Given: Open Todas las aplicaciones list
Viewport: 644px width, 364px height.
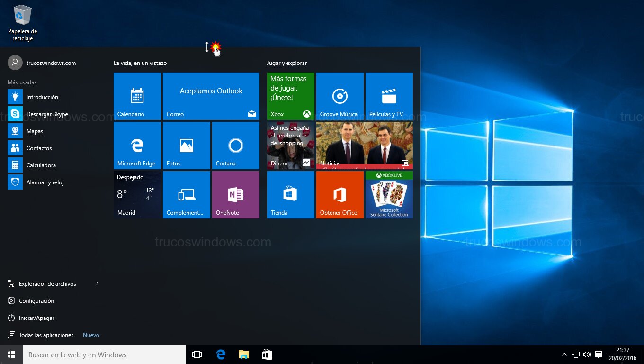Looking at the screenshot, I should tap(46, 335).
